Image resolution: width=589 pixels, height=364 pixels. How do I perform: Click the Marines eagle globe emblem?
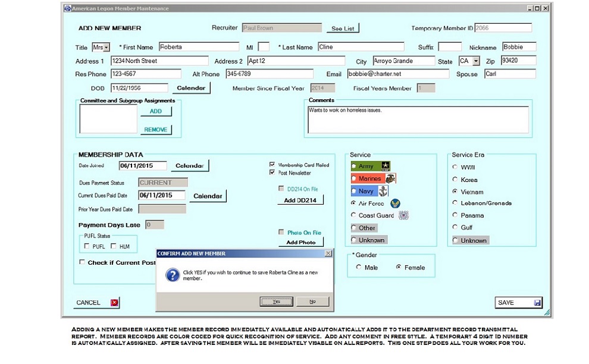[x=390, y=178]
